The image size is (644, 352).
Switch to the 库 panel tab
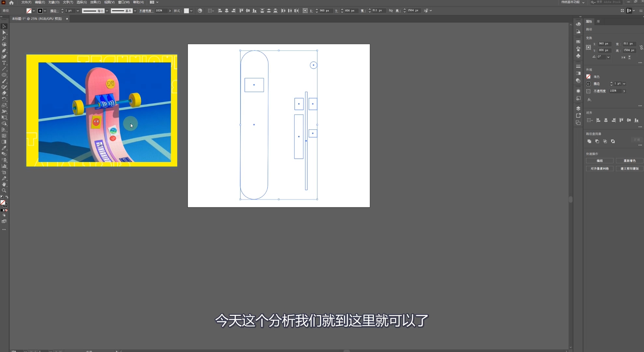pyautogui.click(x=598, y=22)
